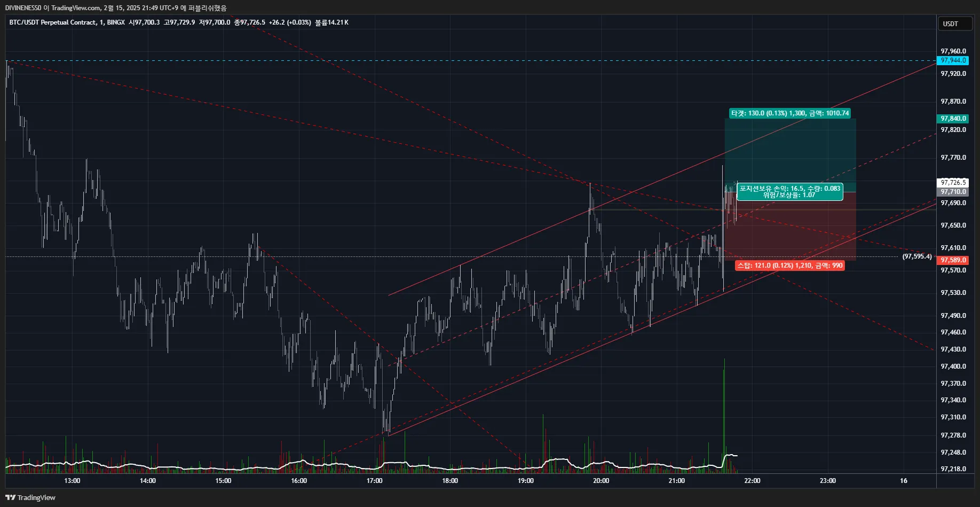Screen dimensions: 980x507
Task: Open the USDT currency selector
Action: pos(955,24)
